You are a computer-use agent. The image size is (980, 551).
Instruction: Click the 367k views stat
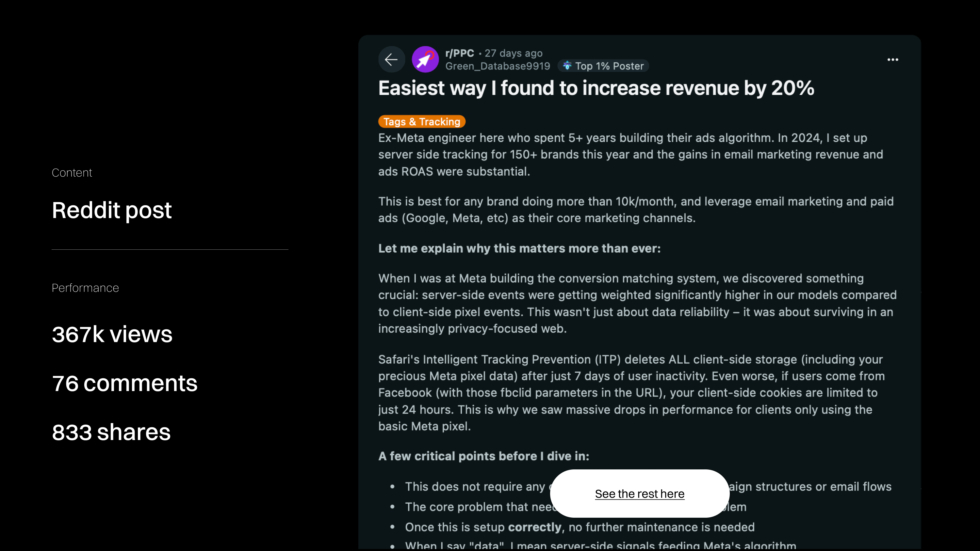click(112, 334)
